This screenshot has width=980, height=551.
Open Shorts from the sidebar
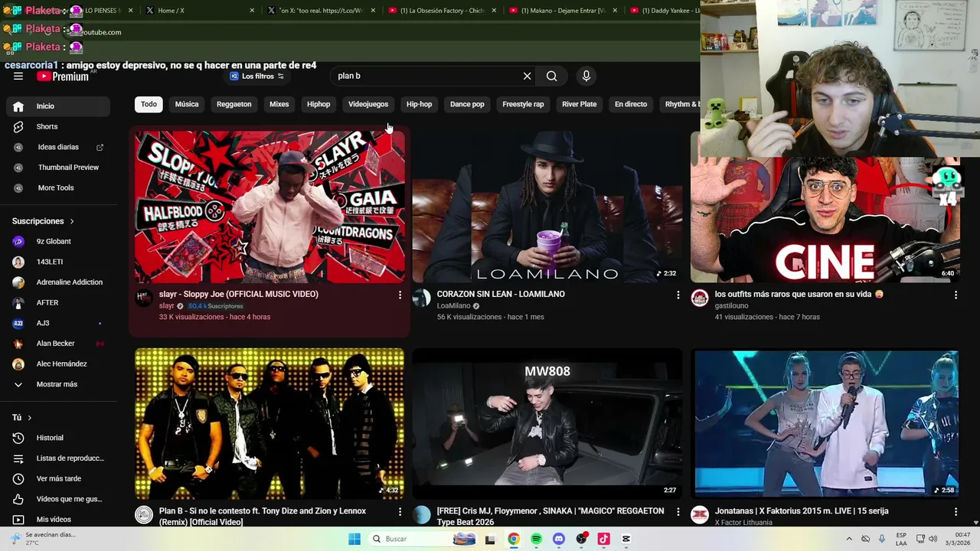pyautogui.click(x=58, y=126)
